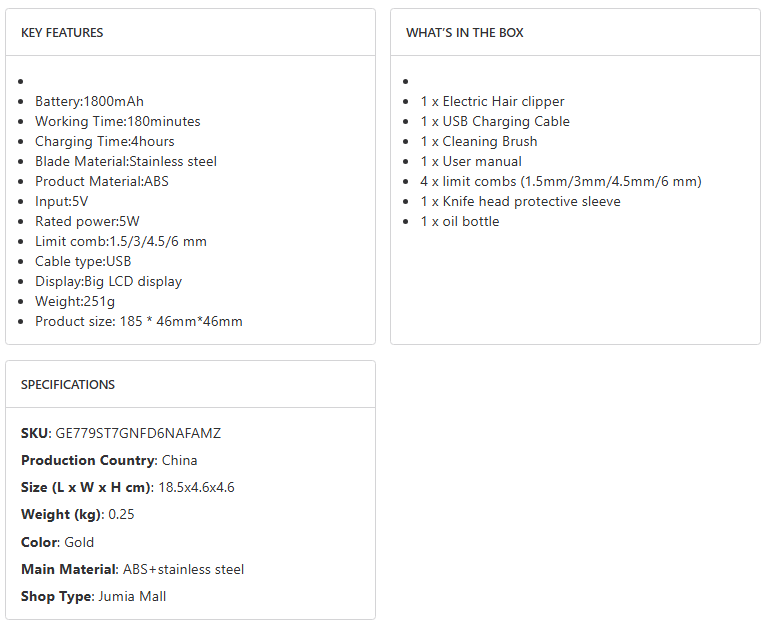Click the Main Material specification line
This screenshot has height=630, width=769.
(132, 569)
